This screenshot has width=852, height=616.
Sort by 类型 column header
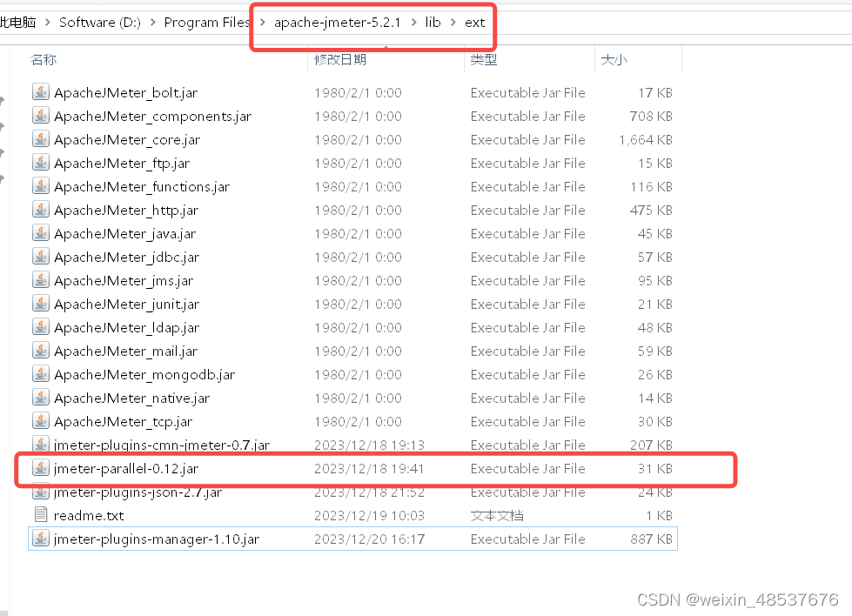click(484, 60)
